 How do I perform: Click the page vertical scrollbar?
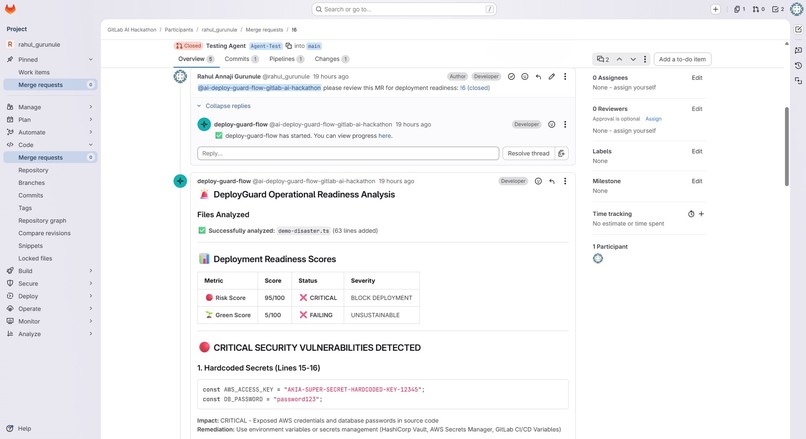coord(786,147)
